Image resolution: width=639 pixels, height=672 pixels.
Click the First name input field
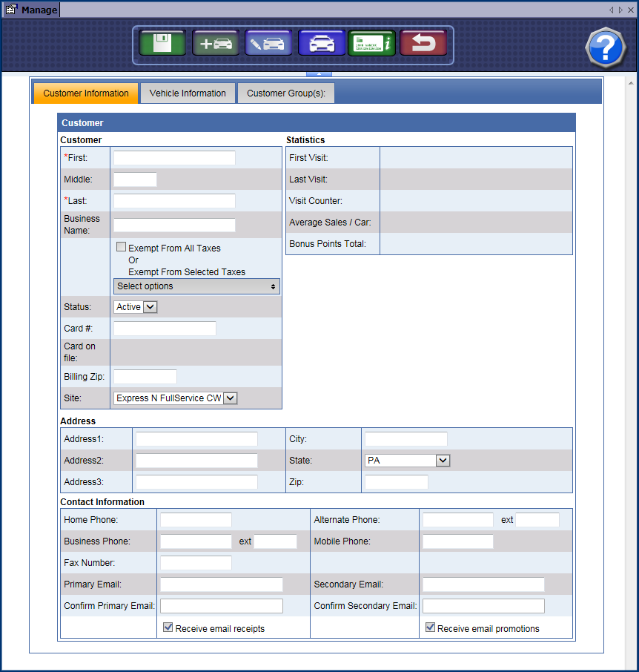click(x=174, y=158)
